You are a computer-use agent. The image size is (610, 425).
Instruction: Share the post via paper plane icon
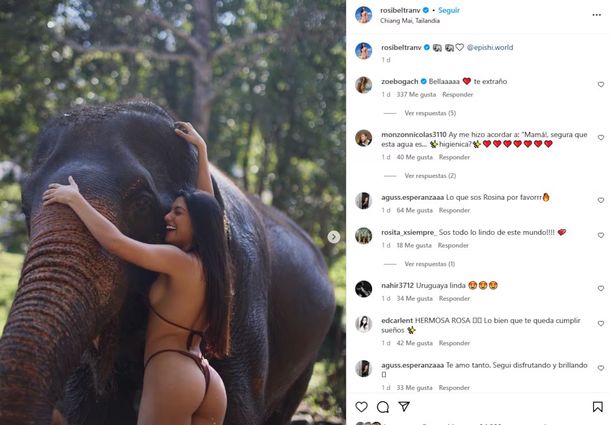coord(404,407)
